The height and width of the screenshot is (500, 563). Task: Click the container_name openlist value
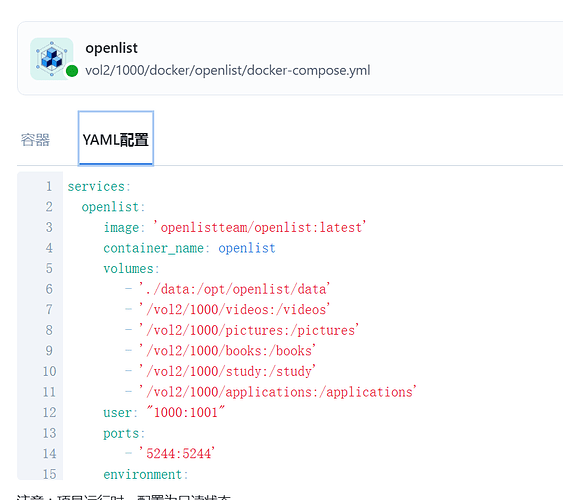[x=247, y=248]
